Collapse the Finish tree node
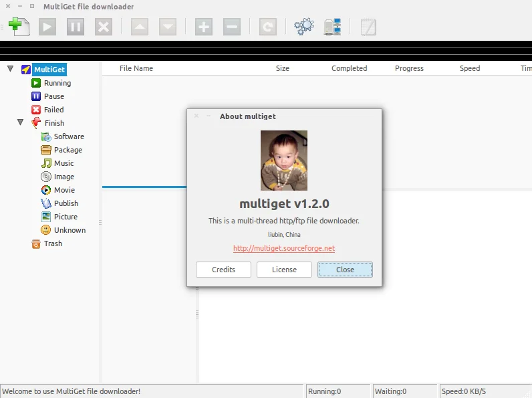532x398 pixels. 20,122
